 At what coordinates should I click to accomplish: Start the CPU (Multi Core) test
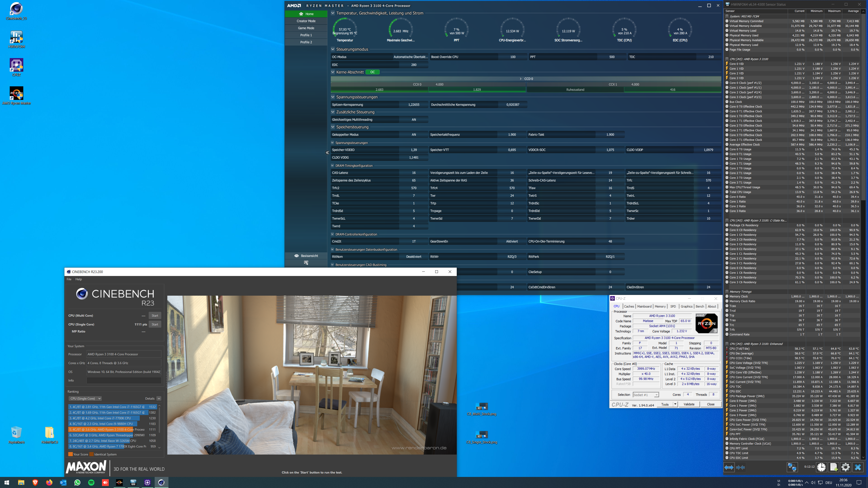pyautogui.click(x=155, y=316)
